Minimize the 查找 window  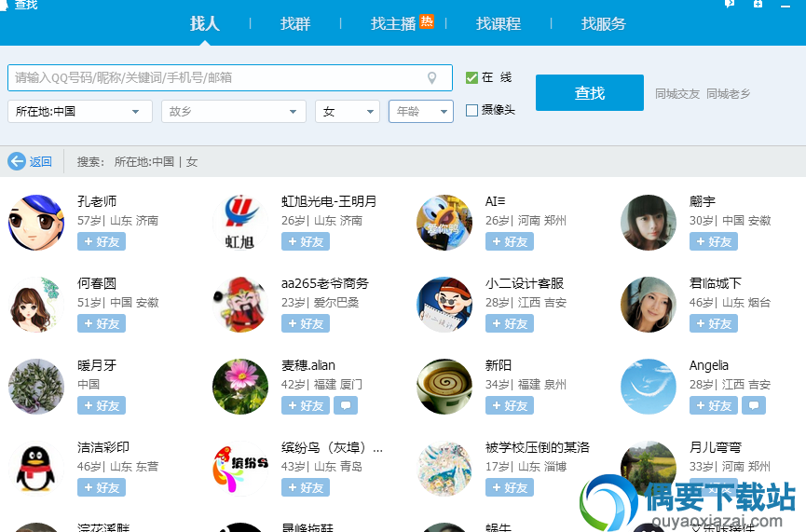pos(785,6)
